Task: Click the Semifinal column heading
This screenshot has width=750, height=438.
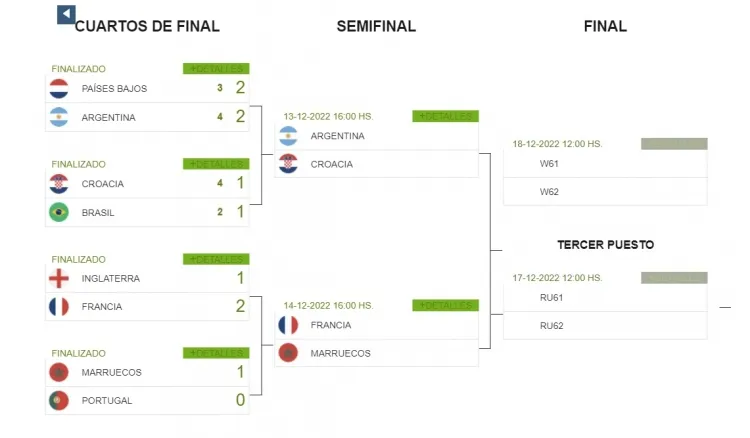Action: pos(376,26)
